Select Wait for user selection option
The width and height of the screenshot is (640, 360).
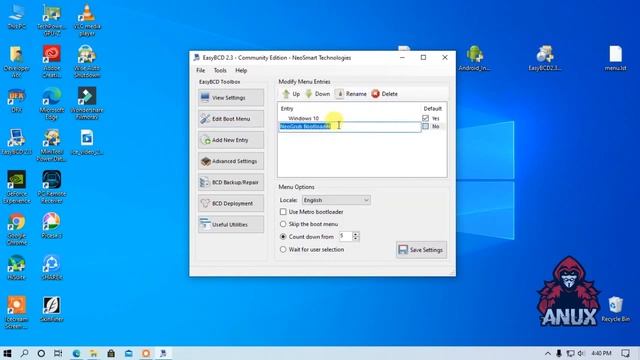283,249
